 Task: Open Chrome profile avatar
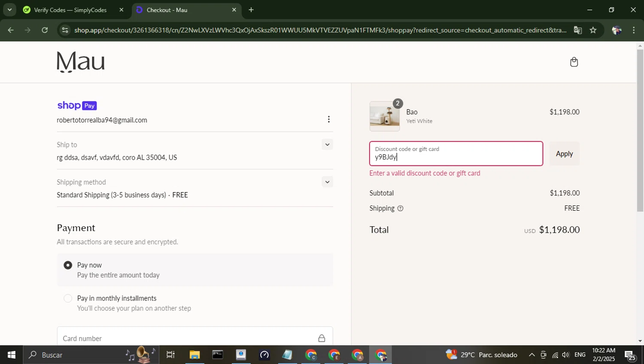coord(617,30)
